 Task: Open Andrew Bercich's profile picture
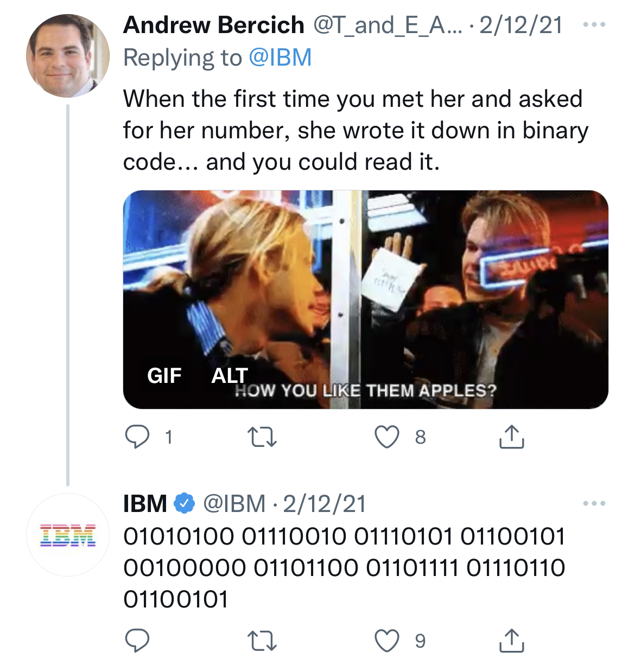tap(68, 56)
